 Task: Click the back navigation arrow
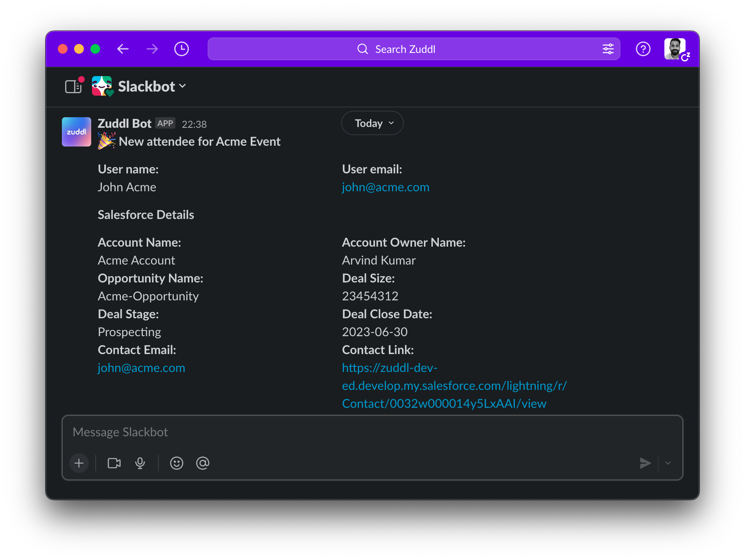tap(123, 49)
